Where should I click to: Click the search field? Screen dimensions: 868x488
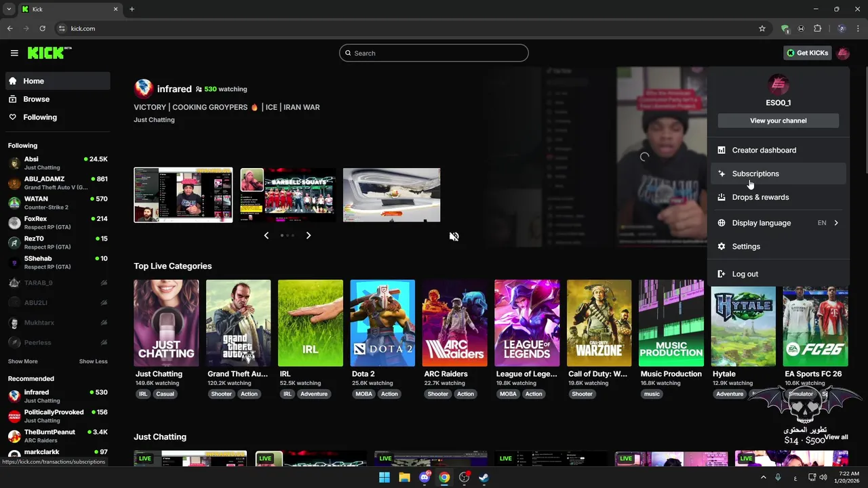pos(434,53)
